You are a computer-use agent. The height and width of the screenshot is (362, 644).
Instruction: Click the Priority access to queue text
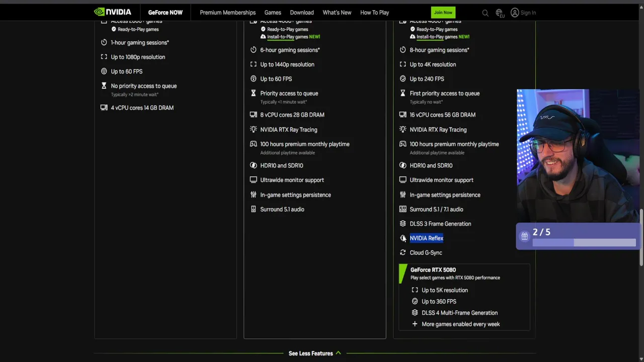[289, 93]
